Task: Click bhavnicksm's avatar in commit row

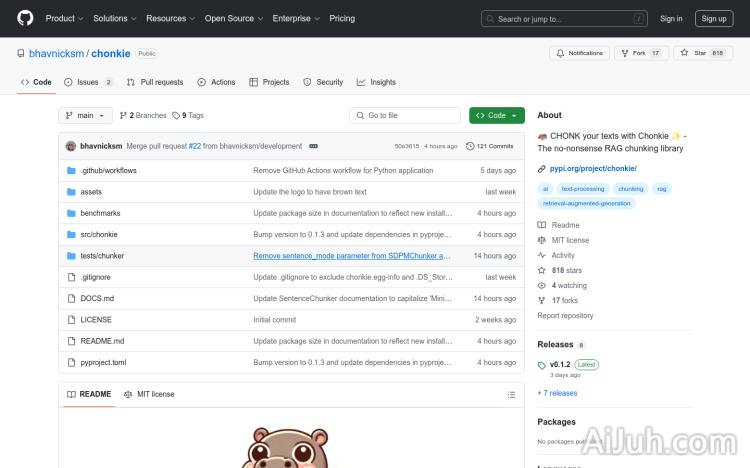Action: [x=71, y=146]
